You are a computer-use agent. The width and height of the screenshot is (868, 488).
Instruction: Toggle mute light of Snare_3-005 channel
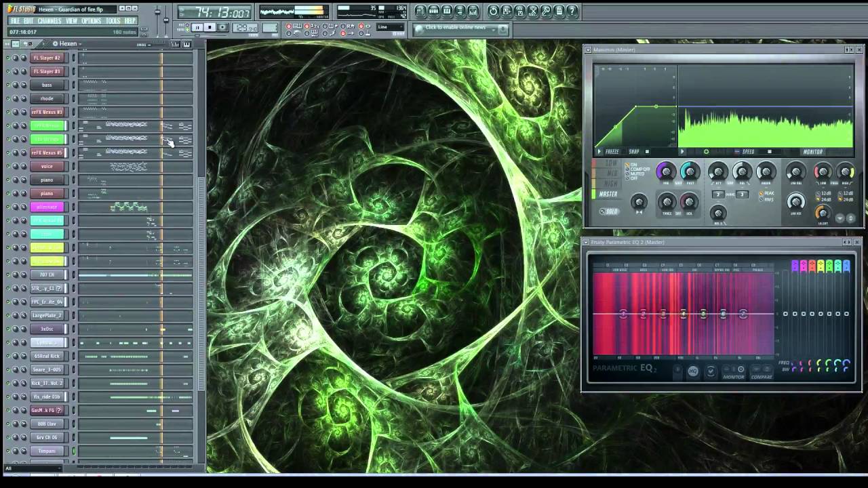coord(7,369)
